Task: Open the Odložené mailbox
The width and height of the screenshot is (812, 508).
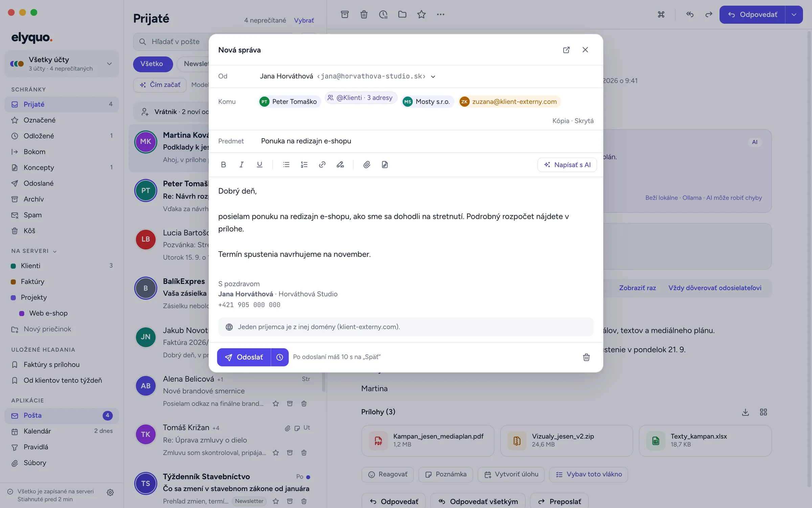Action: [62, 136]
